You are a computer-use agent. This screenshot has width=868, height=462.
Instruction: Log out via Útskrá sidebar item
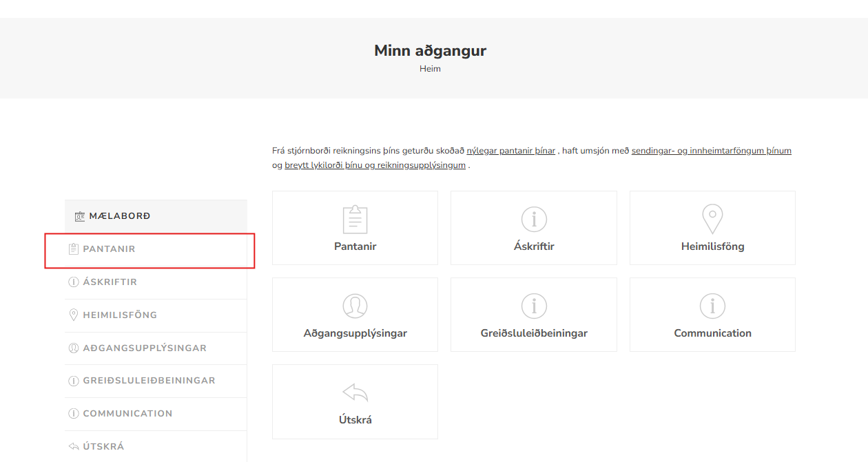coord(103,447)
